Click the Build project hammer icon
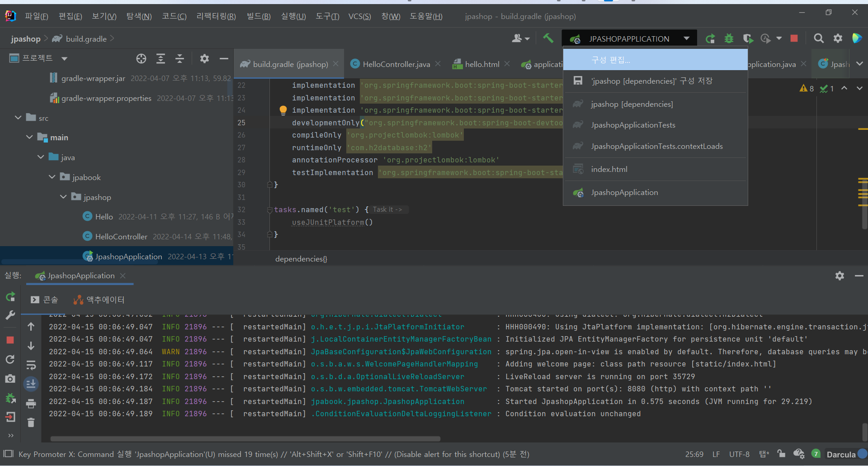This screenshot has height=466, width=868. click(x=548, y=38)
